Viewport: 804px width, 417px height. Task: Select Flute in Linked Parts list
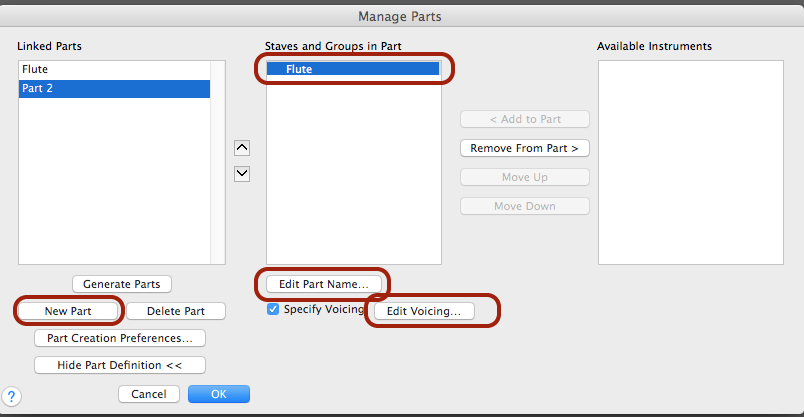pos(114,70)
